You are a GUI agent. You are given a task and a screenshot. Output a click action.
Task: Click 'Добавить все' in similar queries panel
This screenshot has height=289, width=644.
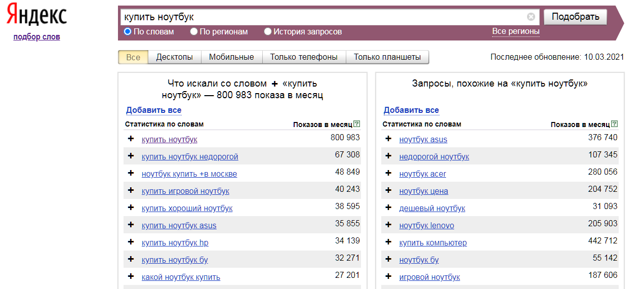411,110
